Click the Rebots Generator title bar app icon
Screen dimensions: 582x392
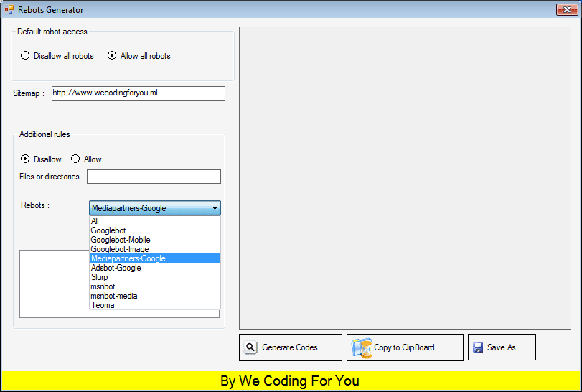coord(9,9)
